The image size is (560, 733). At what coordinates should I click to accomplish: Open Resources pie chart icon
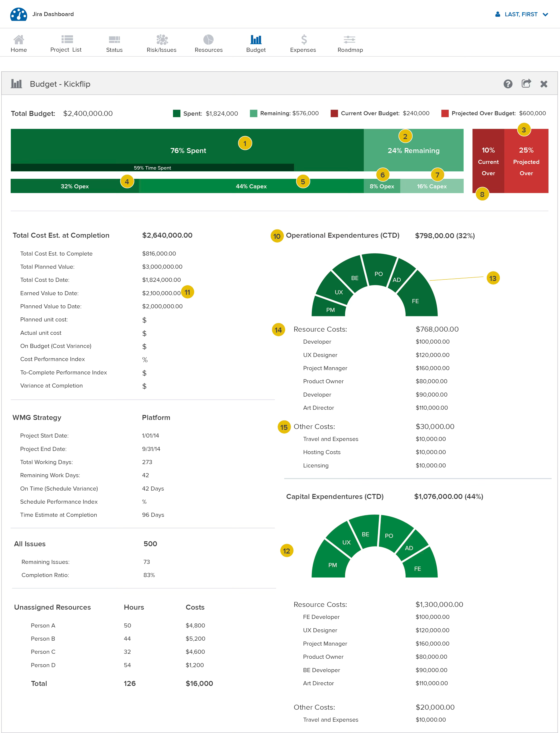click(x=208, y=40)
